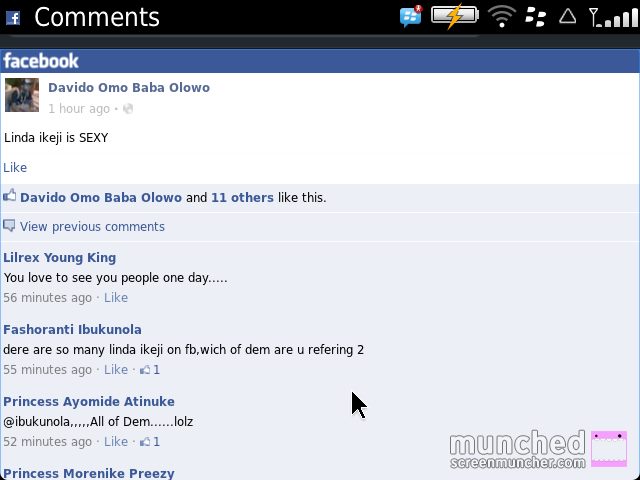Image resolution: width=640 pixels, height=480 pixels.
Task: Click the thumbs-up count on Fashoranti's comment
Action: pyautogui.click(x=150, y=370)
